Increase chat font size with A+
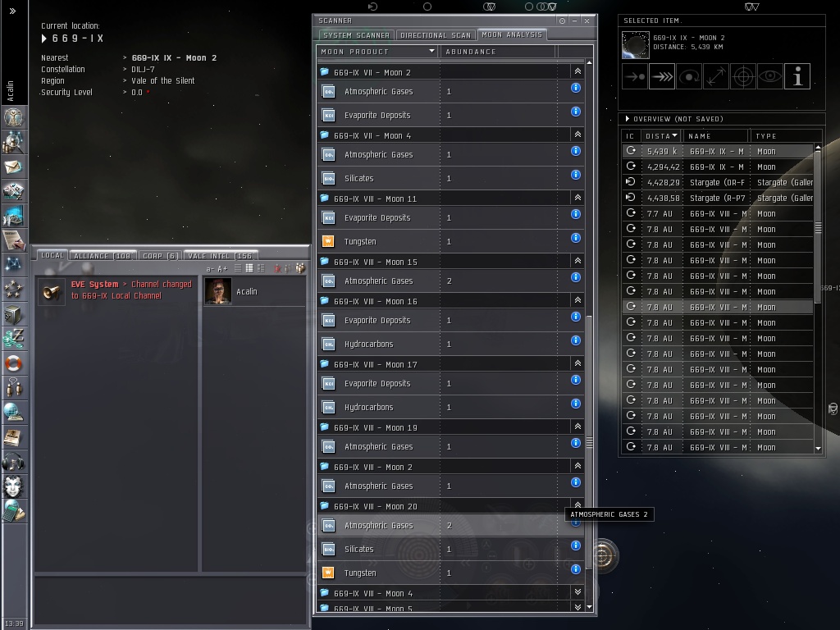The image size is (840, 630). pos(222,269)
